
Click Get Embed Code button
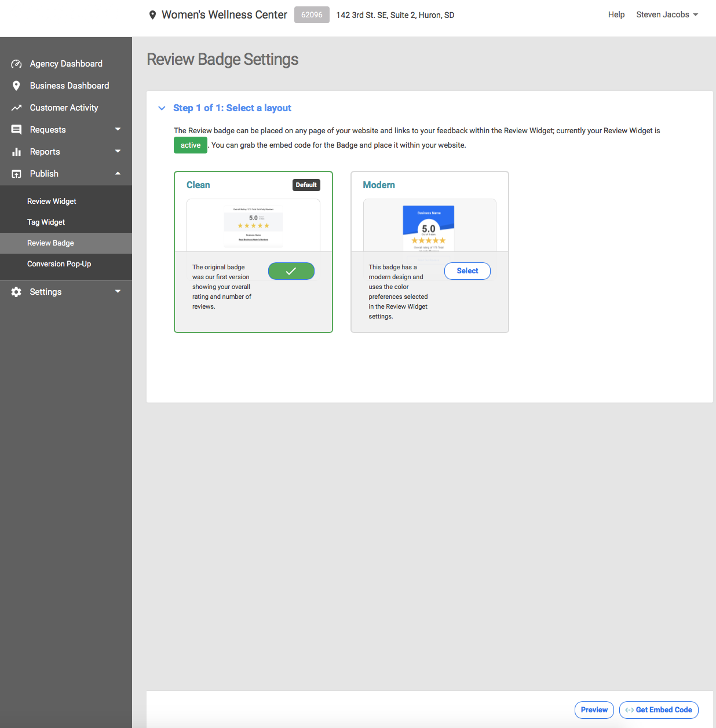coord(659,710)
